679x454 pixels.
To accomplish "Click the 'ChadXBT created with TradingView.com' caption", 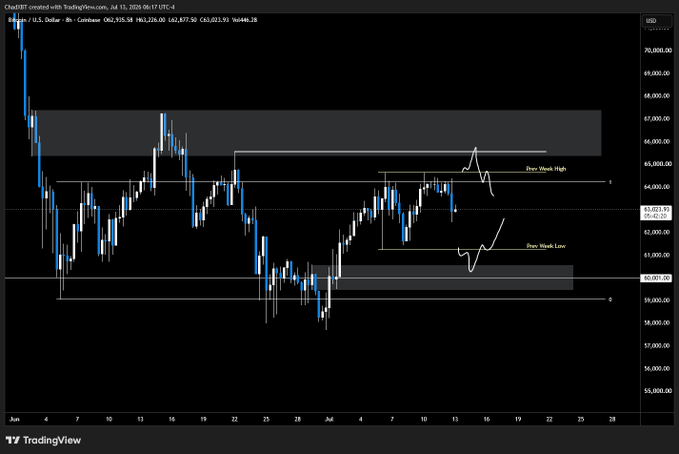I will [x=56, y=7].
